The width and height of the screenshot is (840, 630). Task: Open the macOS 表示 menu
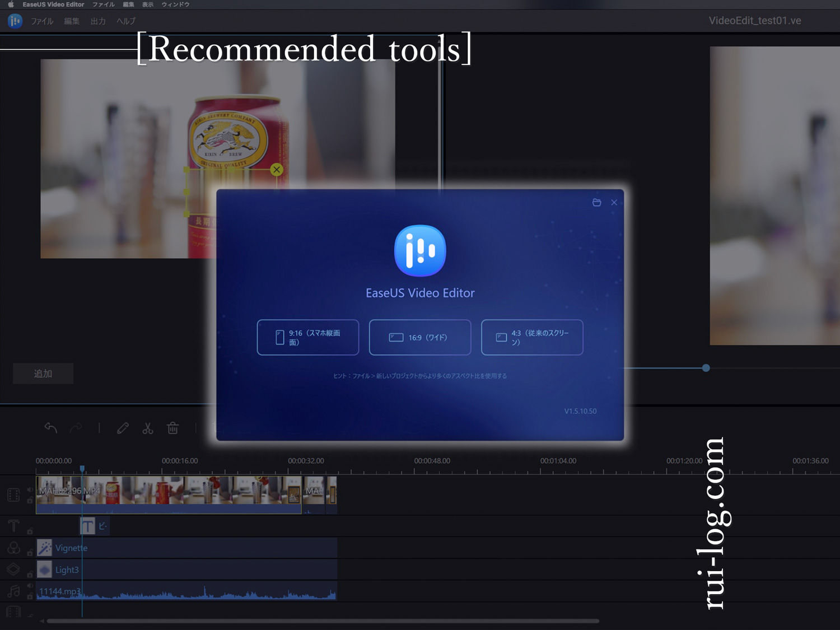[148, 4]
